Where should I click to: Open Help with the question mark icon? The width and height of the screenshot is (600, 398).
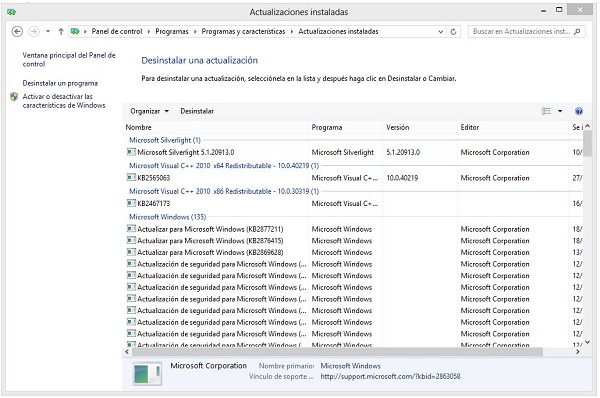[579, 111]
